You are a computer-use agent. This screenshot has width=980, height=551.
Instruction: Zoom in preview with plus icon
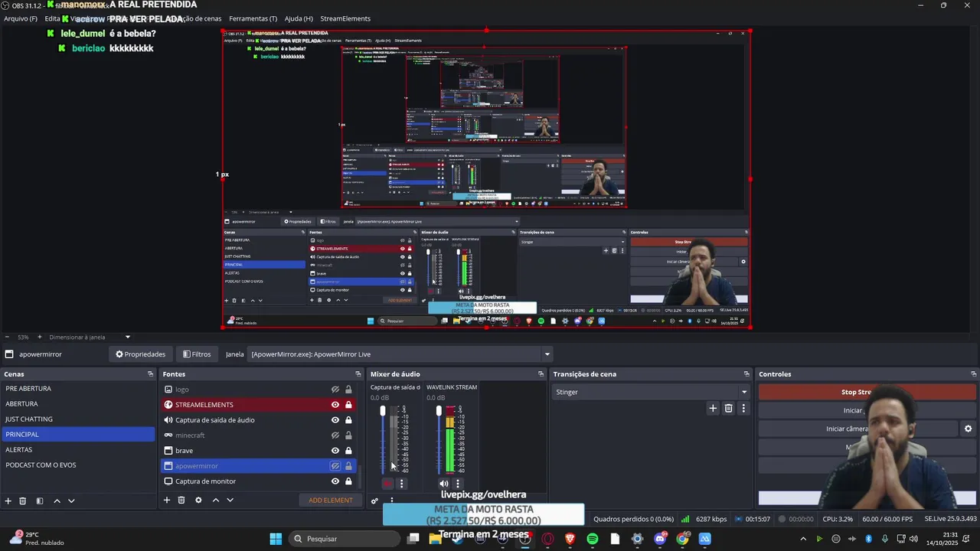point(39,337)
